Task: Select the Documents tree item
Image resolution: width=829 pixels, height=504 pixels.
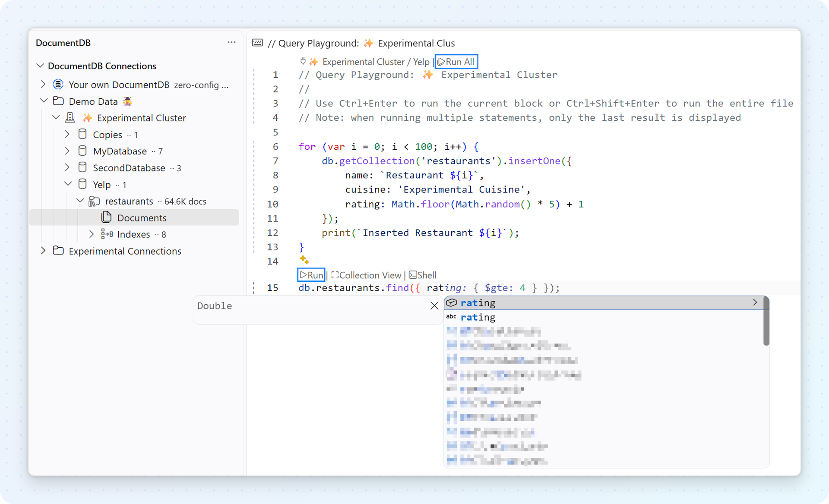Action: (134, 217)
